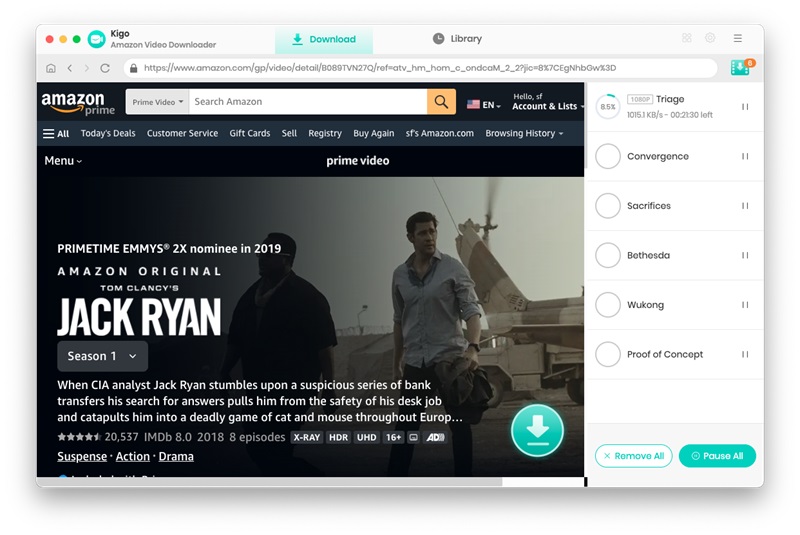Open the download queue icon with badge
800x535 pixels.
pos(741,67)
